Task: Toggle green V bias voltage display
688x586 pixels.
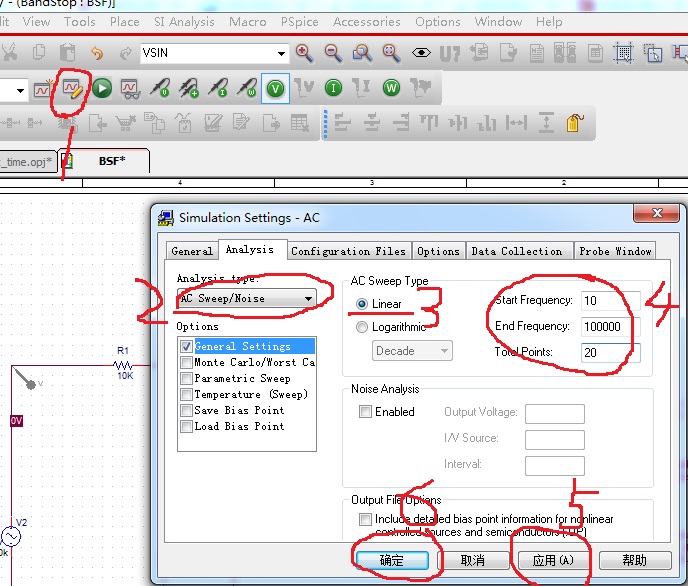Action: [275, 89]
